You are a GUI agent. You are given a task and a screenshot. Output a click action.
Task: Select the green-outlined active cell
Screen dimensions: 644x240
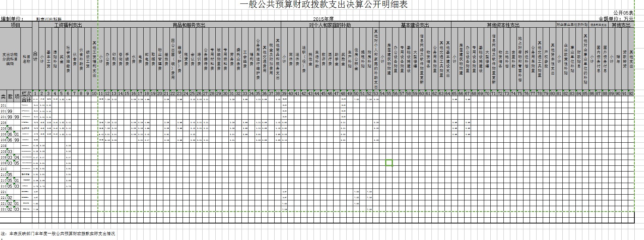389,163
